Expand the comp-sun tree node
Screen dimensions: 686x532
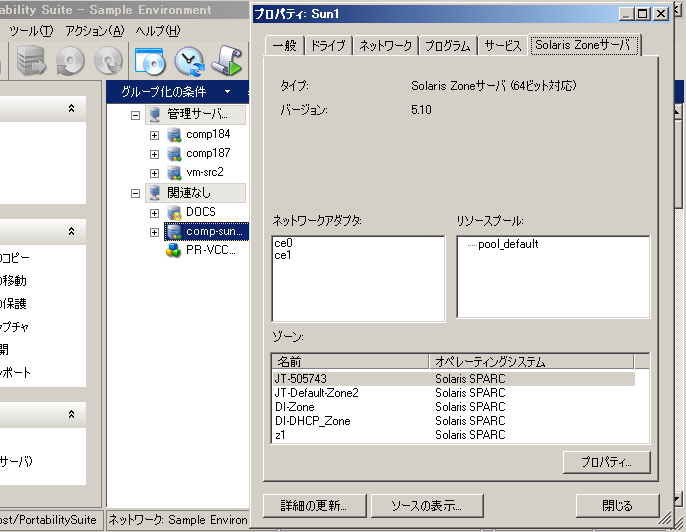[154, 232]
